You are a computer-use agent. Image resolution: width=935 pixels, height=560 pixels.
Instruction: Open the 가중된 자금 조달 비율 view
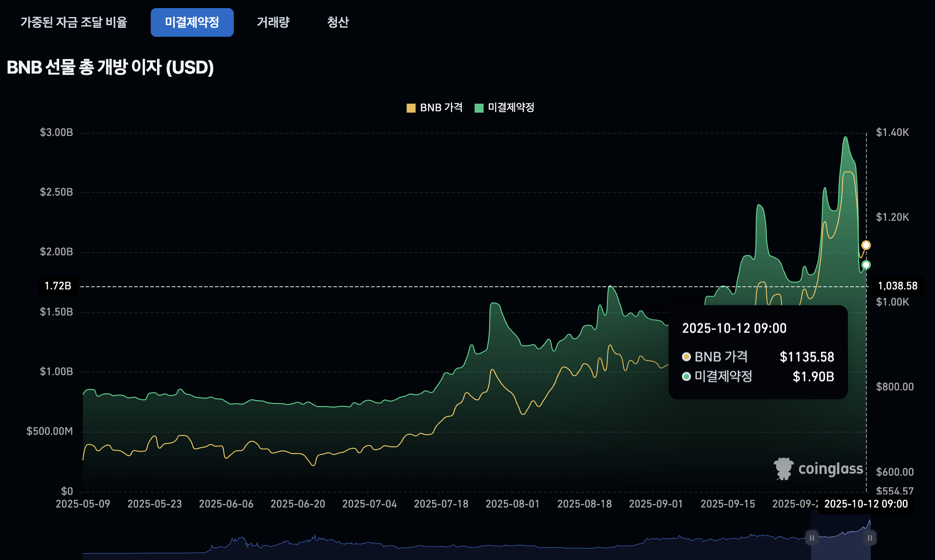(x=74, y=22)
